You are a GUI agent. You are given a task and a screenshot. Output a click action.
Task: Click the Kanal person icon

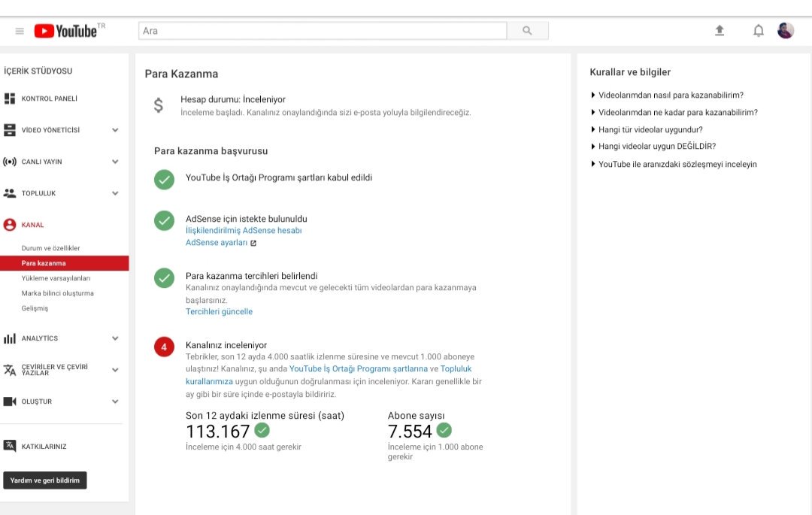9,225
